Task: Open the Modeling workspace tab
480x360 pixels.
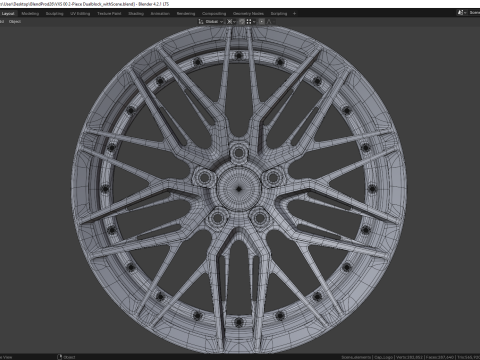Action: click(x=30, y=14)
